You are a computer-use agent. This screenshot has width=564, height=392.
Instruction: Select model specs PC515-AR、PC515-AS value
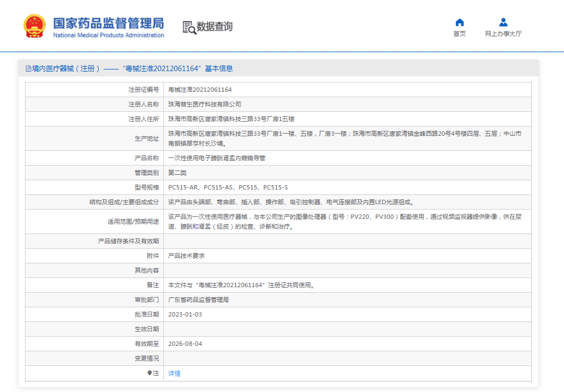[228, 187]
